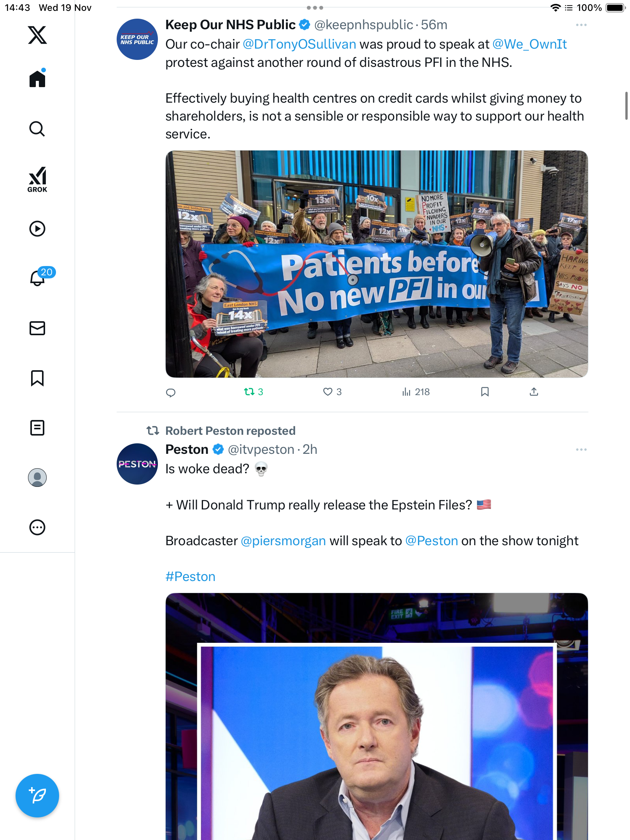The height and width of the screenshot is (840, 630).
Task: Go to the Home timeline
Action: click(37, 79)
